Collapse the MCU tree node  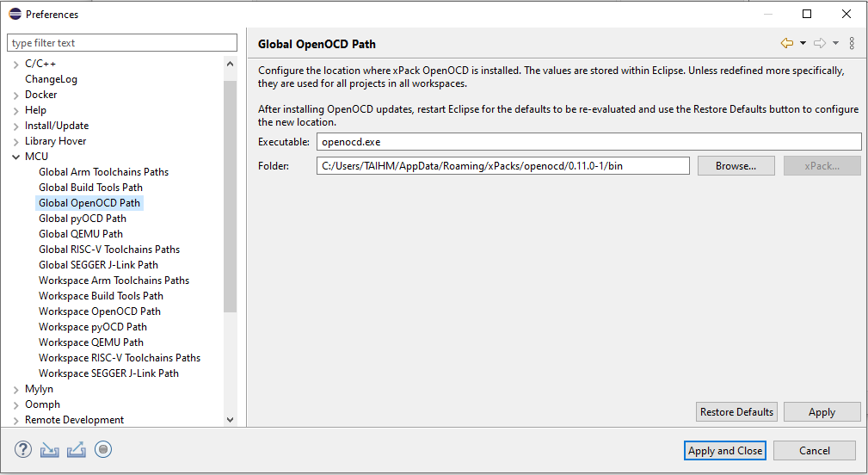point(15,157)
